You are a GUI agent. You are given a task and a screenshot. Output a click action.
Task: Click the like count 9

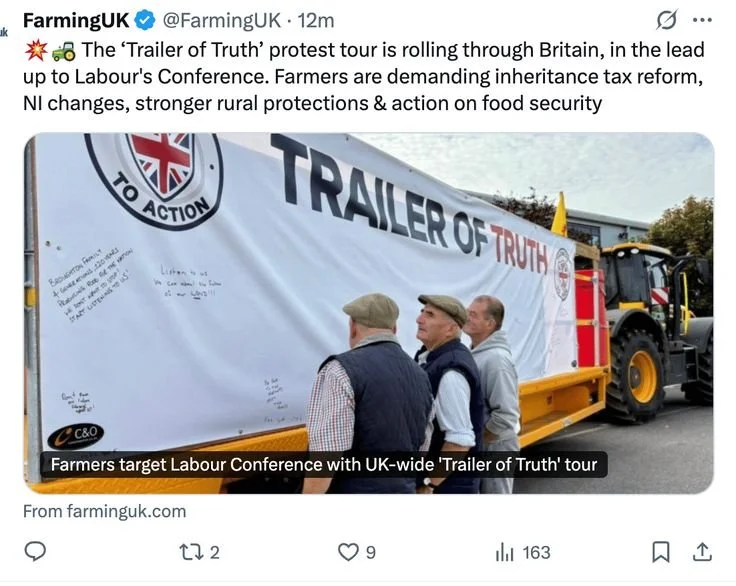coord(371,553)
